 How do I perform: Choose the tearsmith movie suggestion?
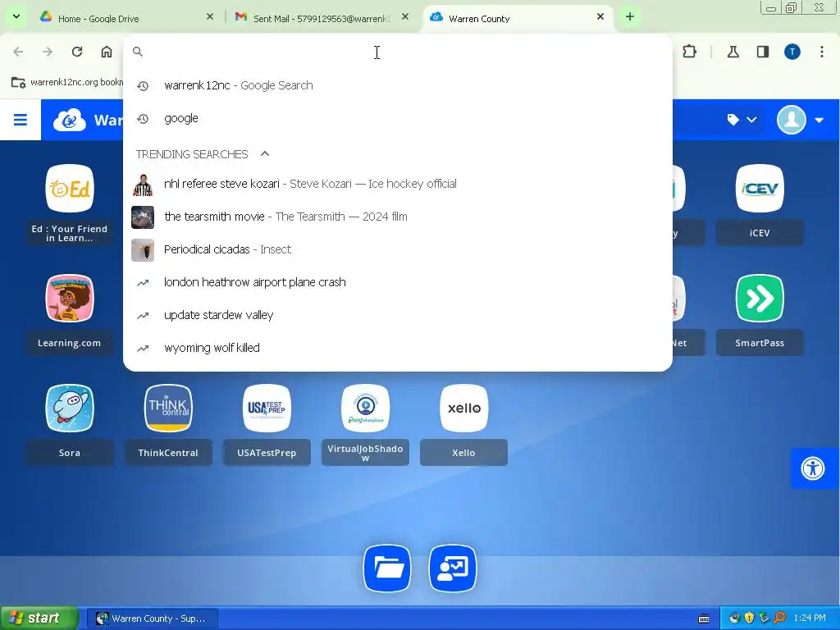click(398, 217)
